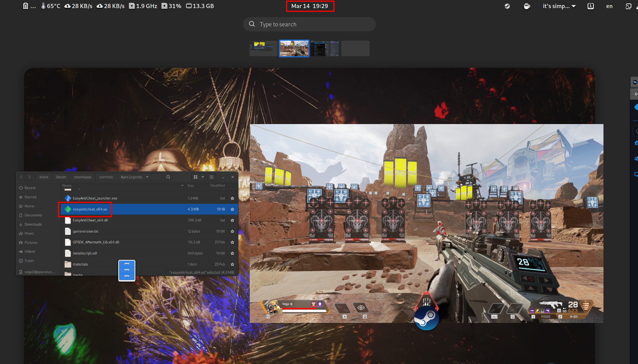Go to the Steam breadcrumb
The image size is (638, 364).
pos(61,177)
